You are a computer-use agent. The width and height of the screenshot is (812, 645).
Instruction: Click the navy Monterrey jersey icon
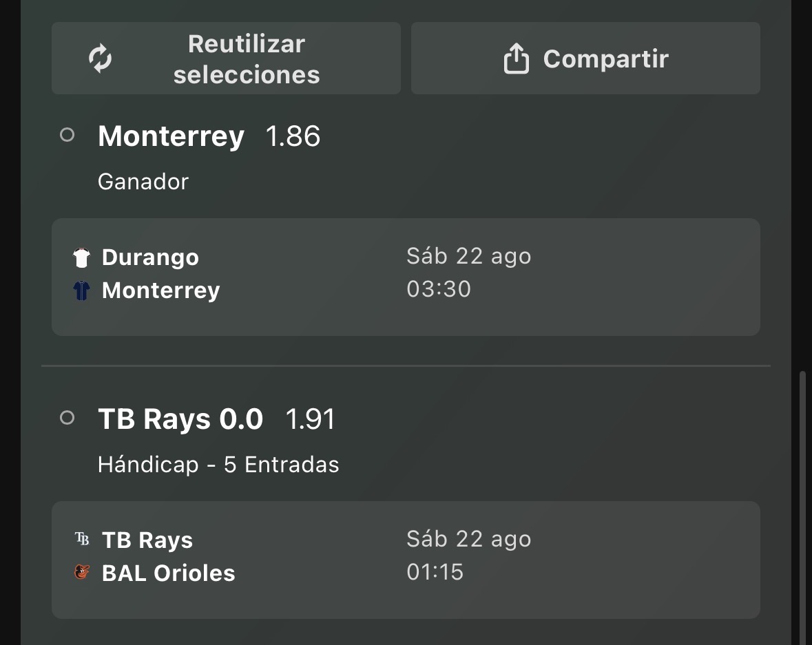tap(81, 290)
